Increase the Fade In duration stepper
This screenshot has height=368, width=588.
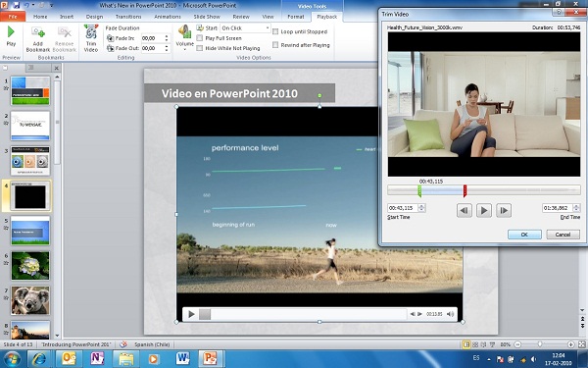click(167, 36)
